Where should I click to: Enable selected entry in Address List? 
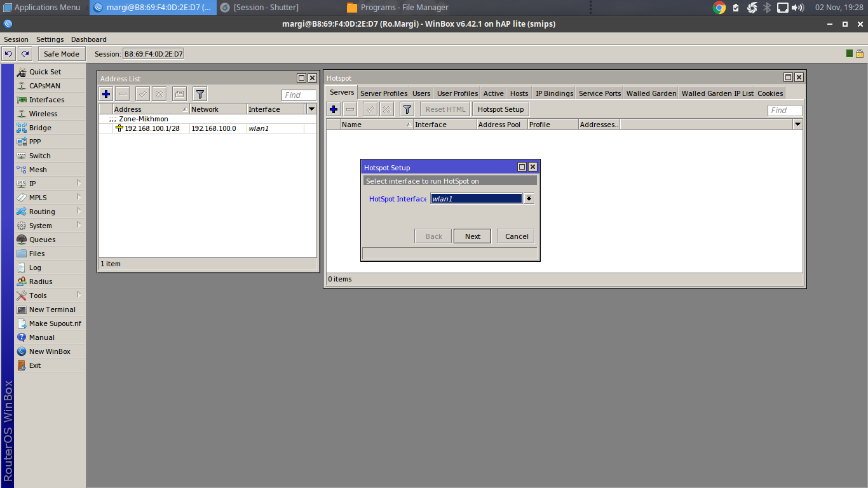pos(143,94)
